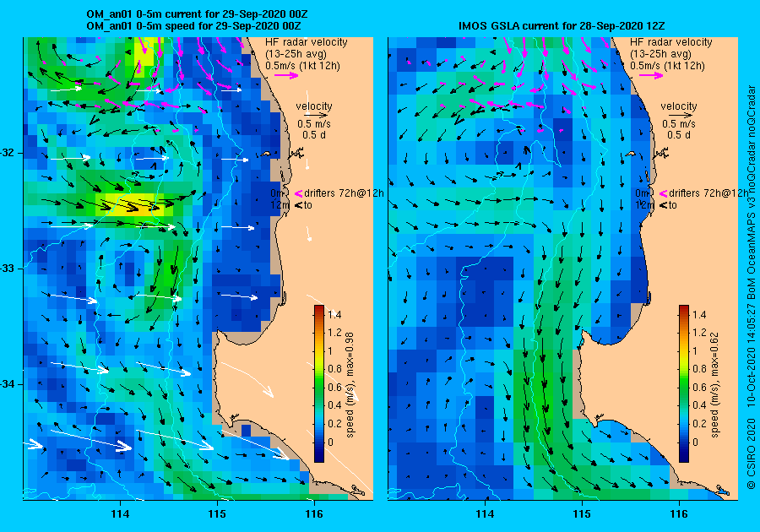This screenshot has width=760, height=532.
Task: Click the 'velocity' legend label in OM_an01 panel
Action: [x=314, y=106]
